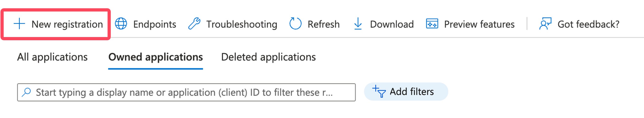The image size is (644, 118).
Task: Click the Download arrow icon
Action: coord(358,24)
